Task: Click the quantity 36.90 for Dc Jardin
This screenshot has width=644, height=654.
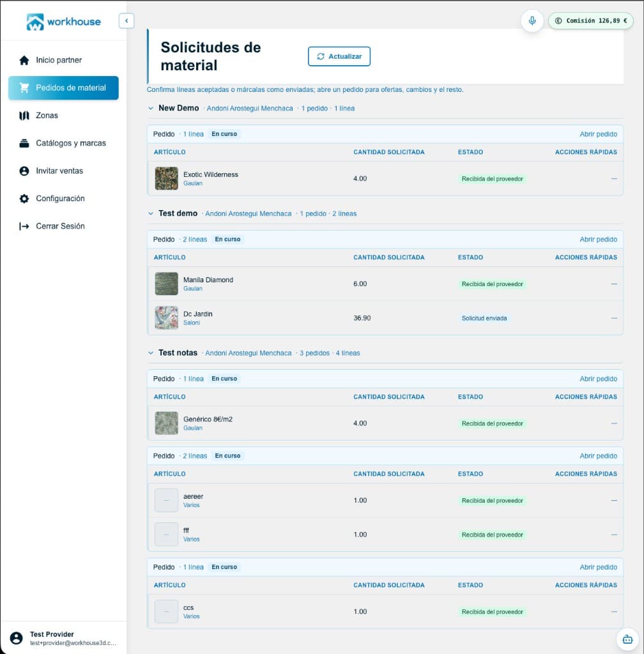Action: pyautogui.click(x=362, y=318)
